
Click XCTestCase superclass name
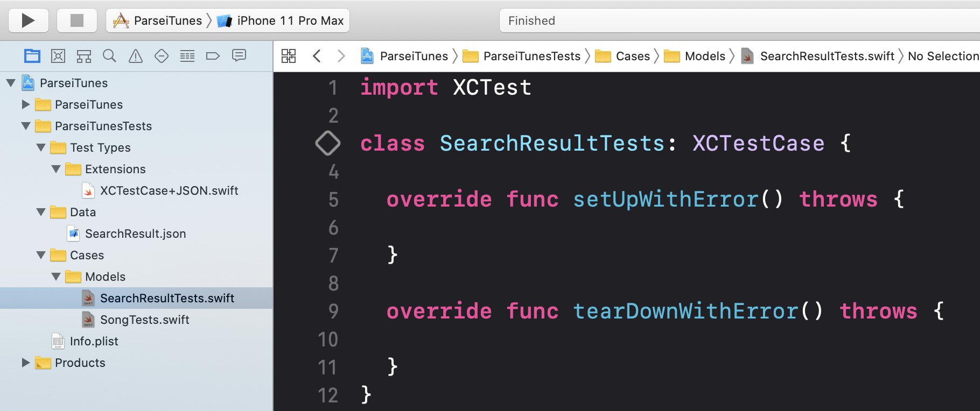pos(758,143)
